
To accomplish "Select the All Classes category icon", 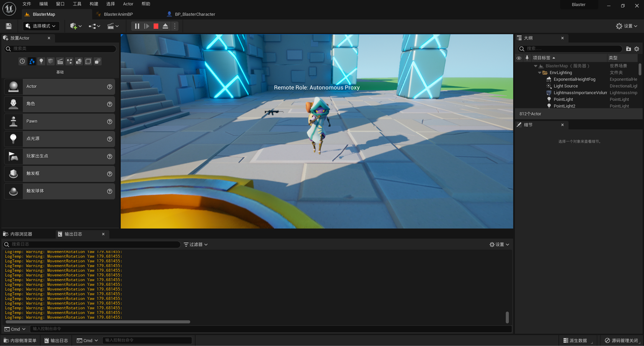I will click(98, 61).
